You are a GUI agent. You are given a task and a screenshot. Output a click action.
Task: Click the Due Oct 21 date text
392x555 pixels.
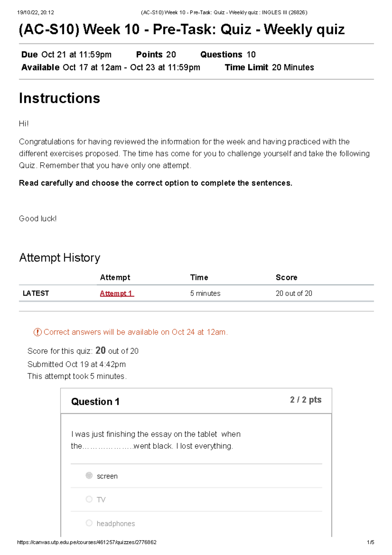[66, 55]
